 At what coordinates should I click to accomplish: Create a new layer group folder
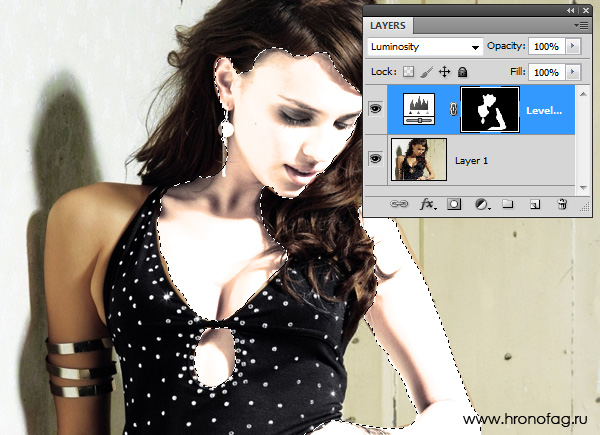click(x=508, y=204)
